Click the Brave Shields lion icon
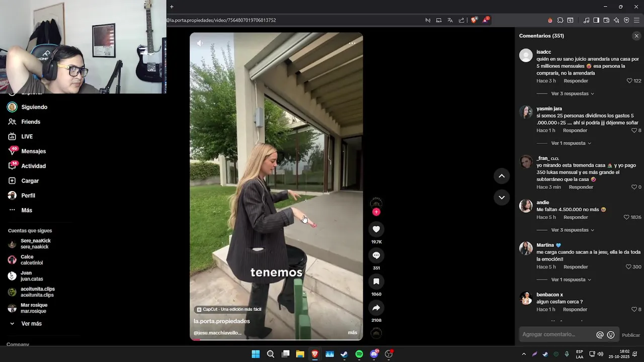The image size is (644, 362). tap(473, 20)
